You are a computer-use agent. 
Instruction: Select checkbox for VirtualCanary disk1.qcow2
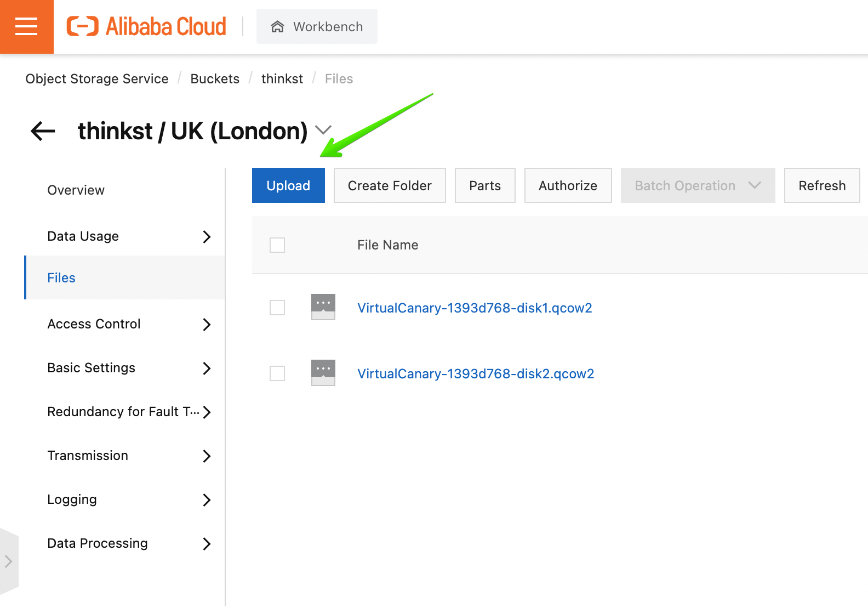(x=277, y=308)
